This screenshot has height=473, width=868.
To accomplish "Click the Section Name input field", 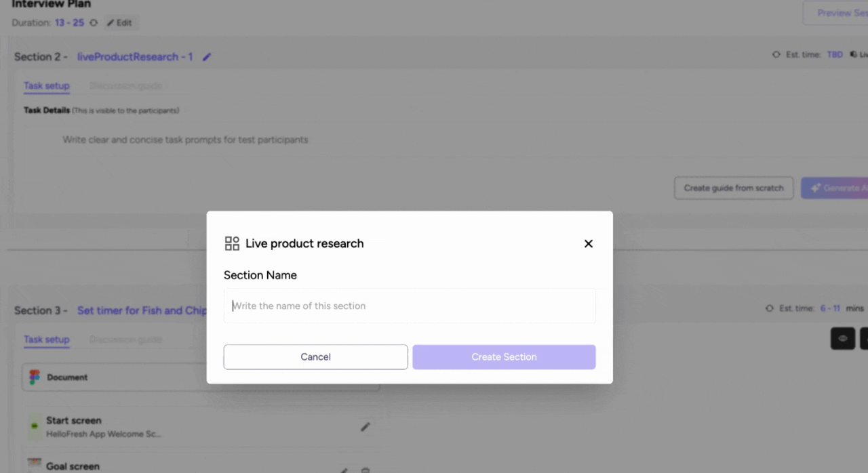I will [410, 306].
